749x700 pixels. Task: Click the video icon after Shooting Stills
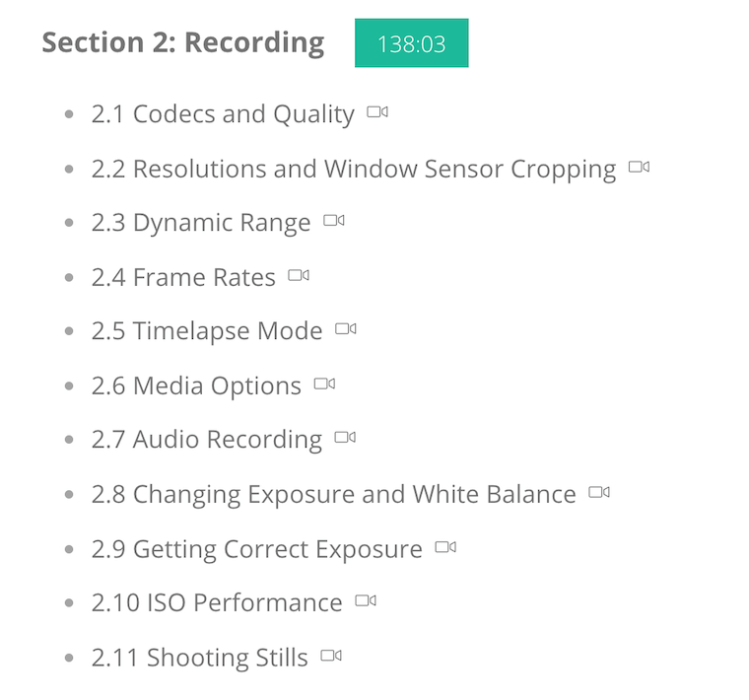[330, 655]
